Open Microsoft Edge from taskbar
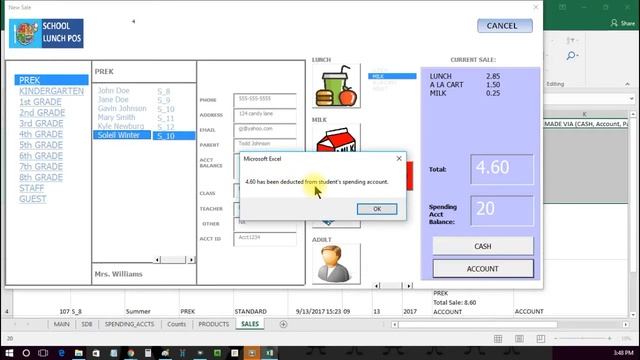 pyautogui.click(x=61, y=353)
